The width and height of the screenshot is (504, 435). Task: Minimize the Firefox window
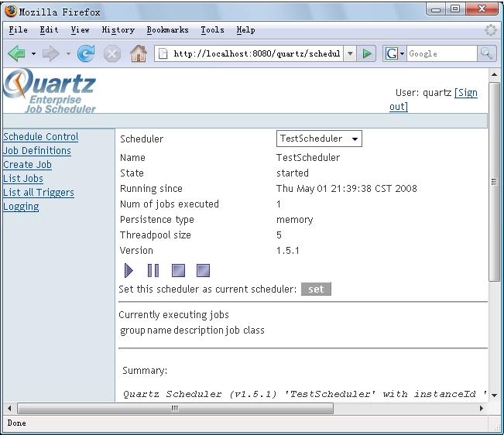436,9
